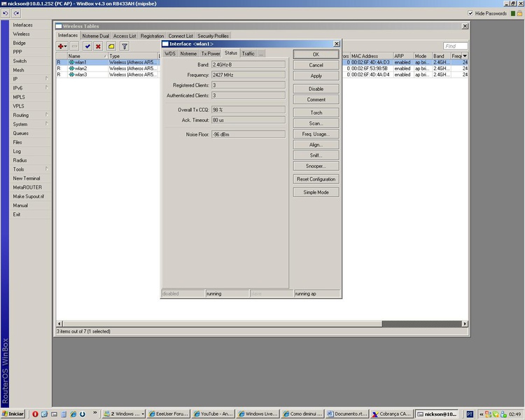Open Wireless in the left menu
The width and height of the screenshot is (525, 420).
(x=21, y=34)
